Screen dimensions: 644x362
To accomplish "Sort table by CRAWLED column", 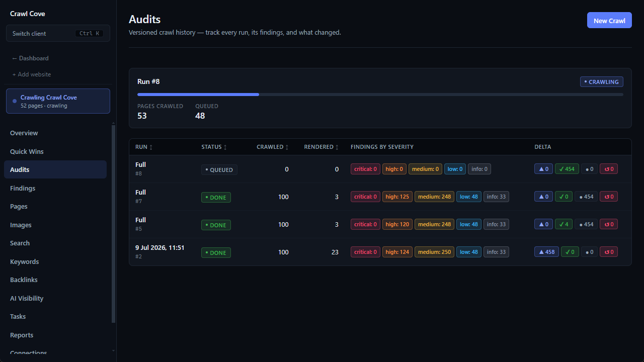I will pyautogui.click(x=273, y=147).
